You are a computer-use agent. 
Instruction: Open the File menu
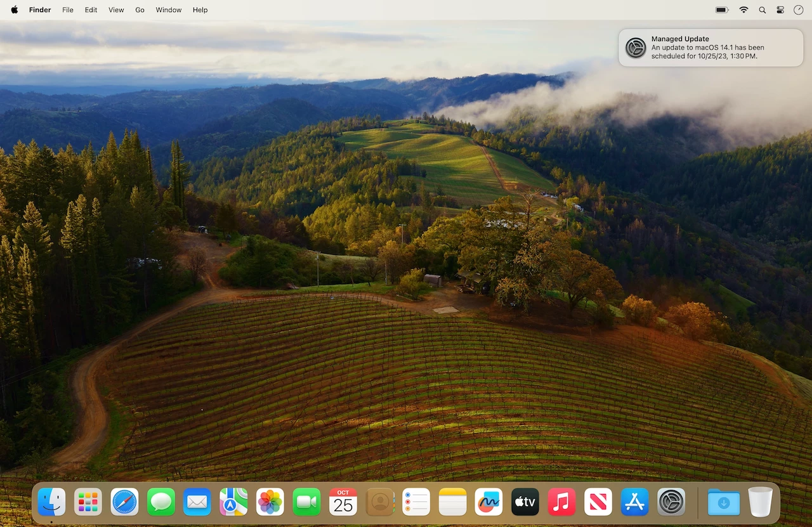click(68, 10)
